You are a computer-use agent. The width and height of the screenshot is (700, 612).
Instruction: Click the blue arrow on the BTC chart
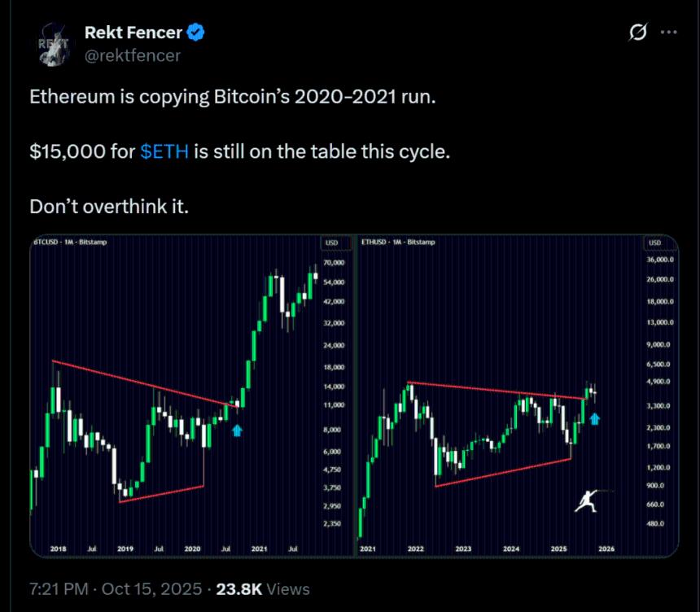click(x=237, y=430)
